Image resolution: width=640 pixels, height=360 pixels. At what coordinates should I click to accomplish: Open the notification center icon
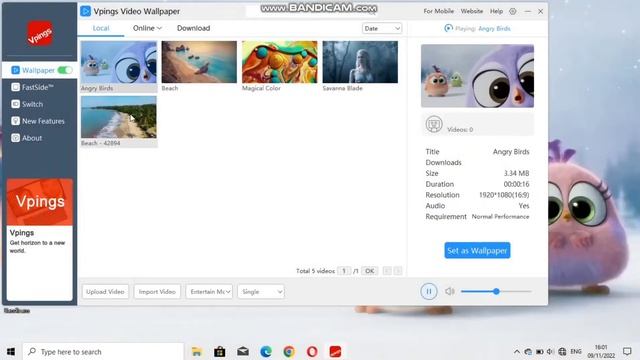[627, 351]
